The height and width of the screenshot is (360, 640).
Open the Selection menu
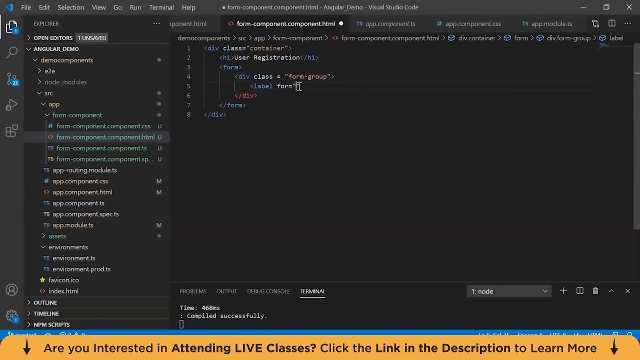[x=71, y=7]
